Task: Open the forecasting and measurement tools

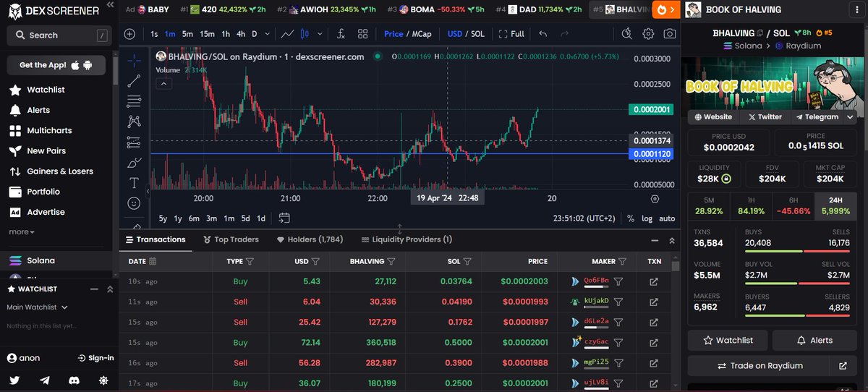Action: pyautogui.click(x=134, y=142)
